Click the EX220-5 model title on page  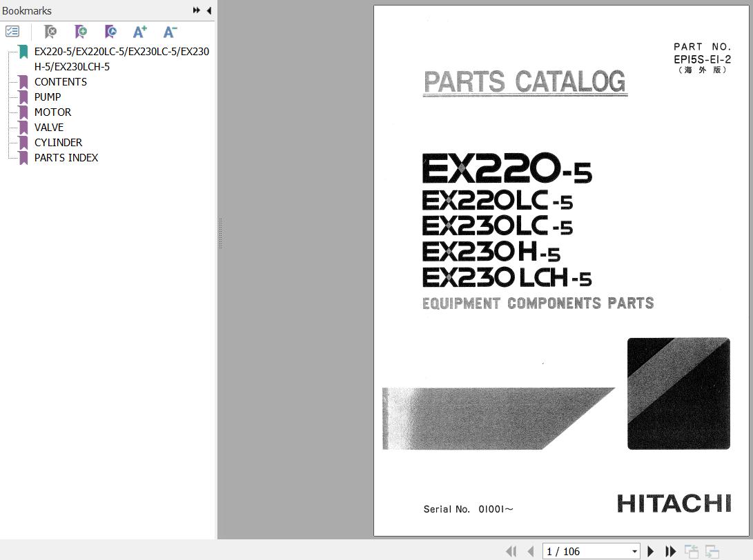pos(507,168)
